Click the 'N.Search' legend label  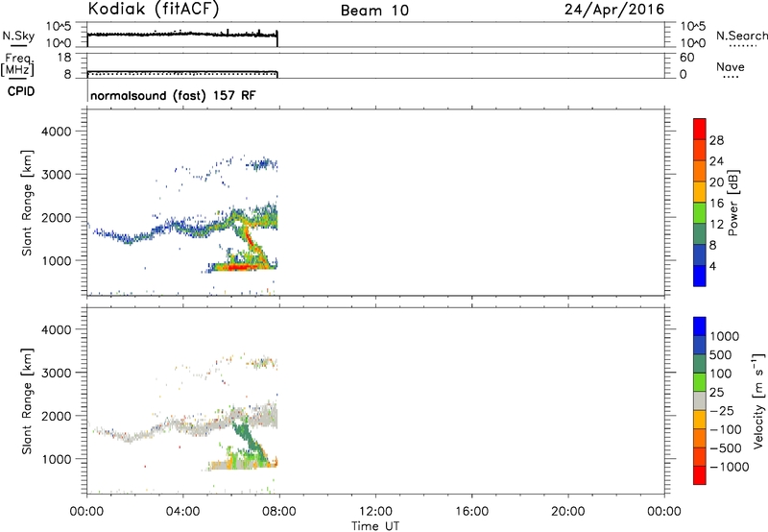point(741,36)
